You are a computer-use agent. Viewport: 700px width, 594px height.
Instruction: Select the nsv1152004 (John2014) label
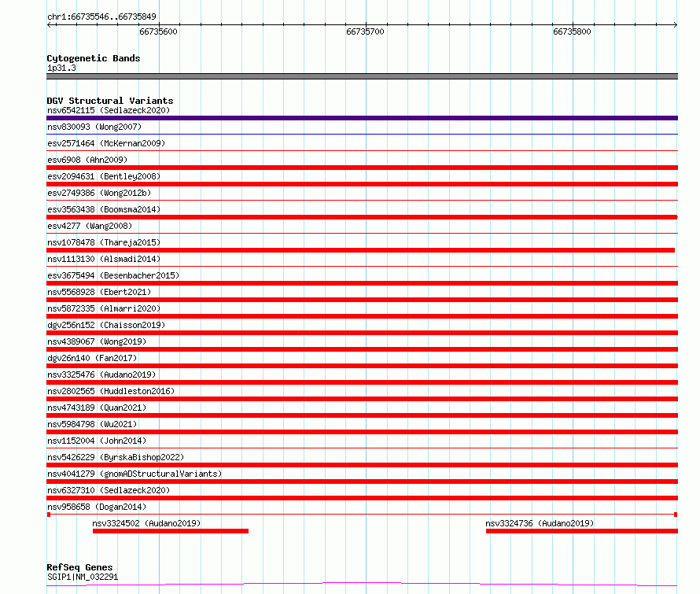click(x=97, y=441)
